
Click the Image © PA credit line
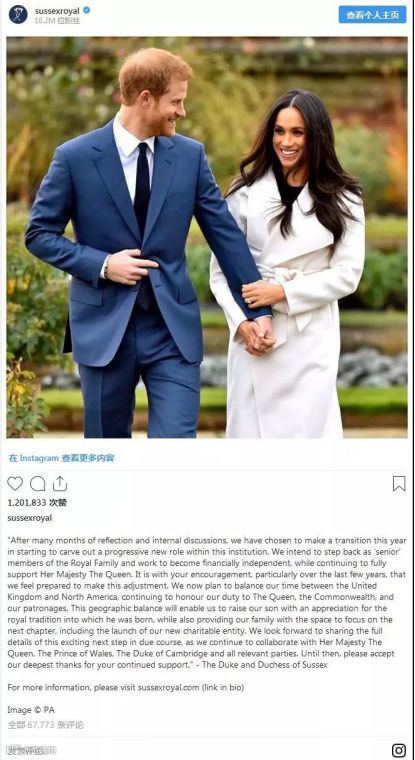(31, 710)
